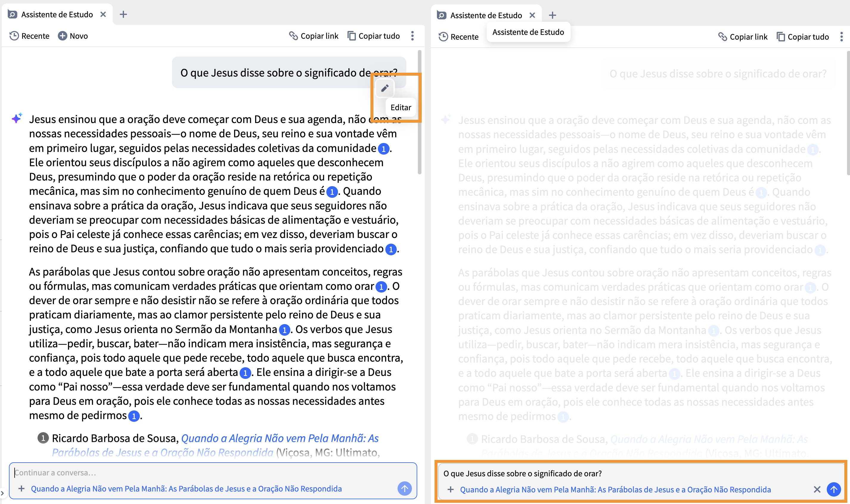Click Copiar tudo in the right panel
This screenshot has width=850, height=504.
click(803, 37)
